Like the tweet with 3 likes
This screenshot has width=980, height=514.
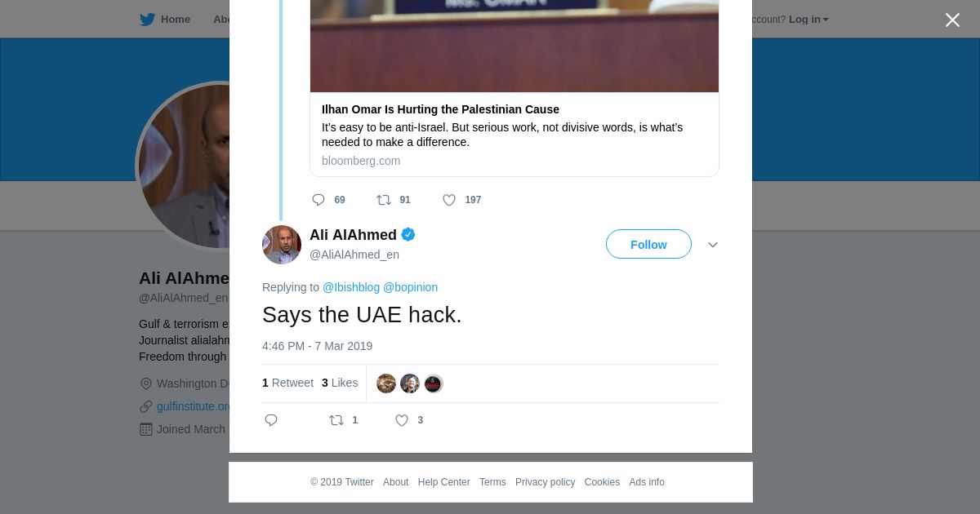point(402,420)
